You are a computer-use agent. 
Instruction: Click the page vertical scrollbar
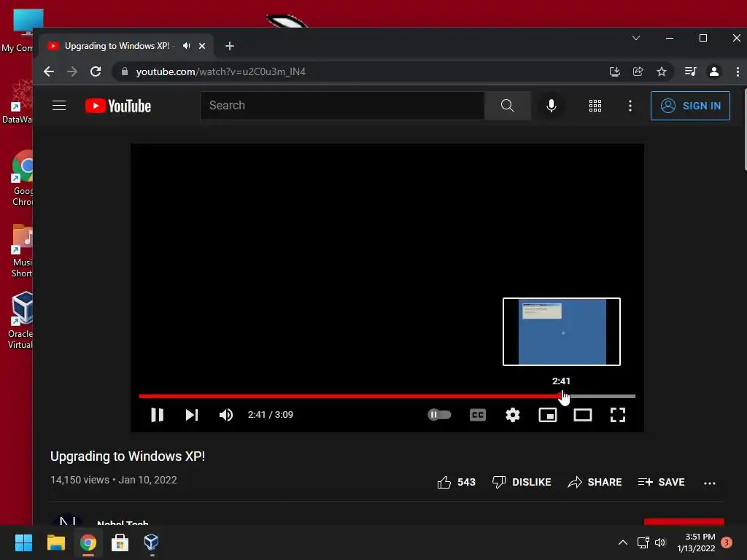tap(745, 128)
